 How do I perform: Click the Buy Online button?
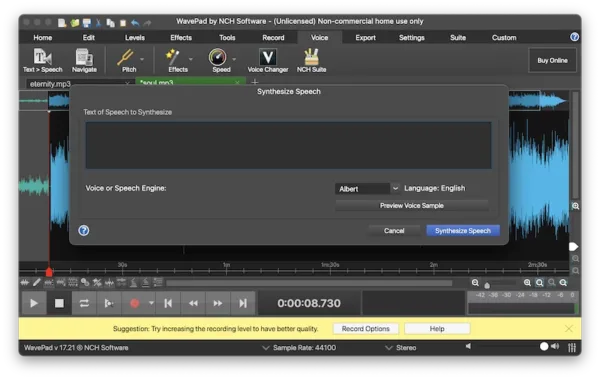pos(552,60)
